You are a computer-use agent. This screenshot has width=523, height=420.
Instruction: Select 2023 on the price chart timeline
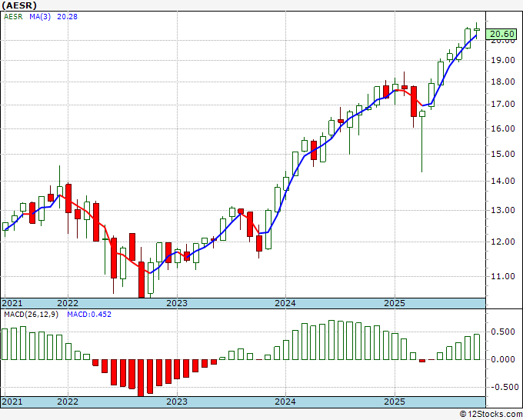coord(177,303)
